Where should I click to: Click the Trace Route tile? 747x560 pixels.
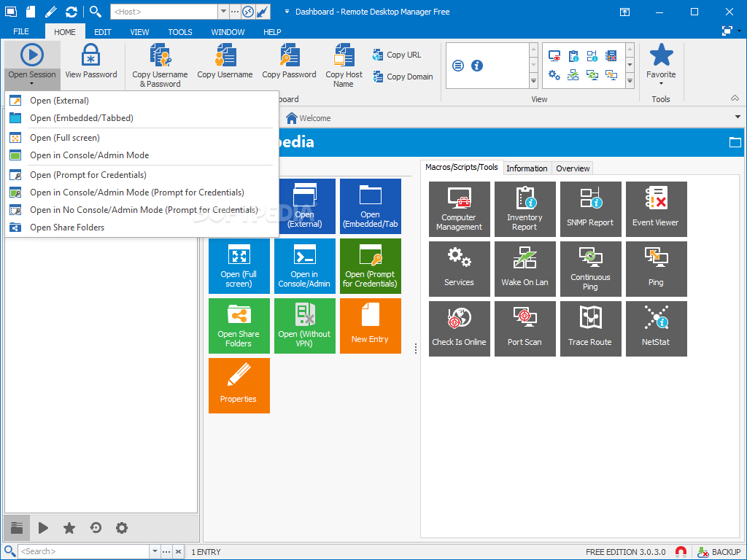(591, 329)
